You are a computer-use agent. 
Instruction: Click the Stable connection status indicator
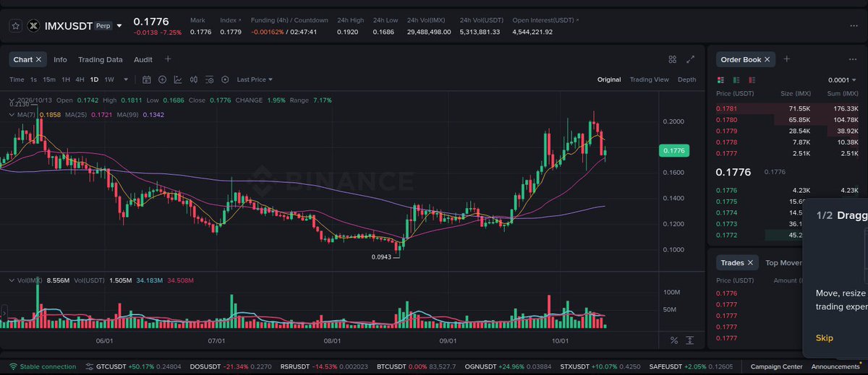[x=43, y=366]
